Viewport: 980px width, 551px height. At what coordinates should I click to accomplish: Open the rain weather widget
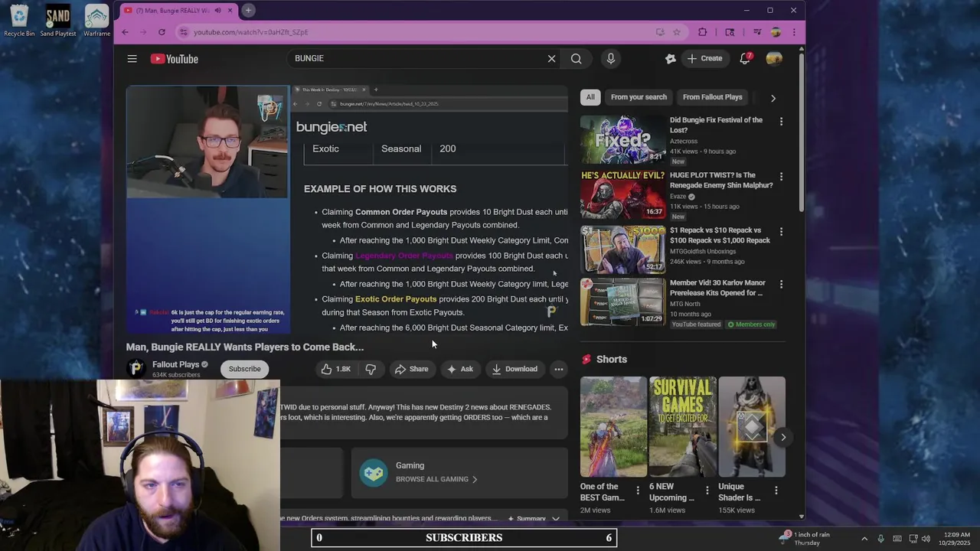tap(805, 538)
